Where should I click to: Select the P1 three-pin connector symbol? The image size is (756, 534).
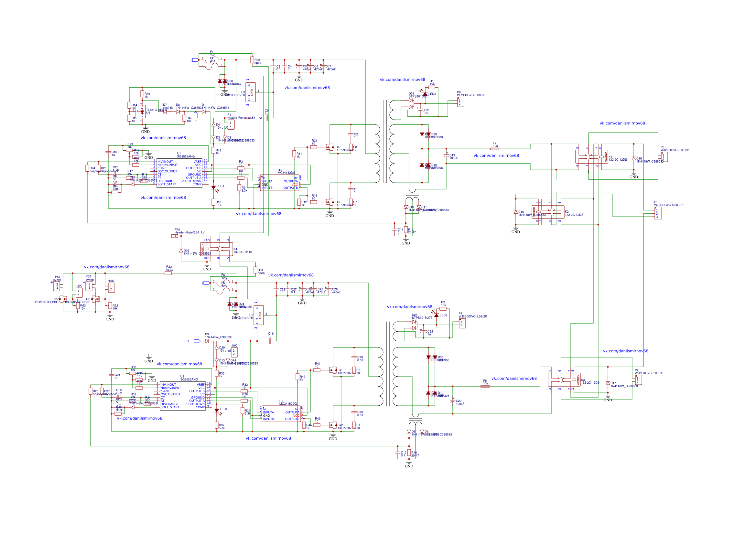click(658, 214)
